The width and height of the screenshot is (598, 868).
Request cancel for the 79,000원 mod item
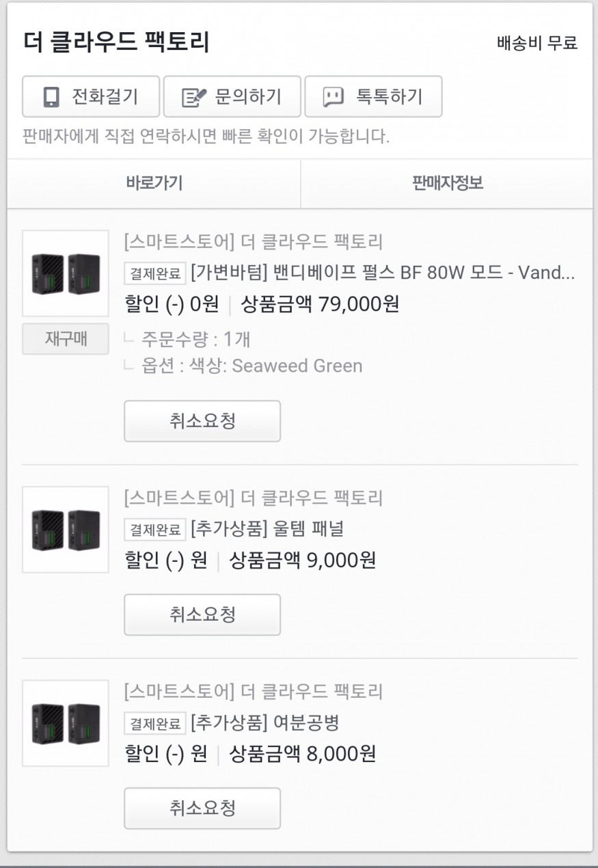point(202,421)
